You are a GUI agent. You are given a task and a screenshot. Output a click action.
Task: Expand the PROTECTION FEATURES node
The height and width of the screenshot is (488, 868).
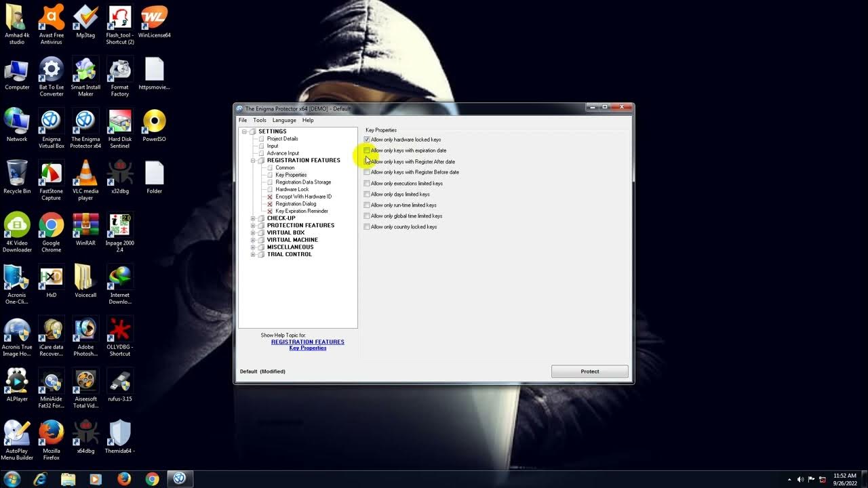(253, 226)
